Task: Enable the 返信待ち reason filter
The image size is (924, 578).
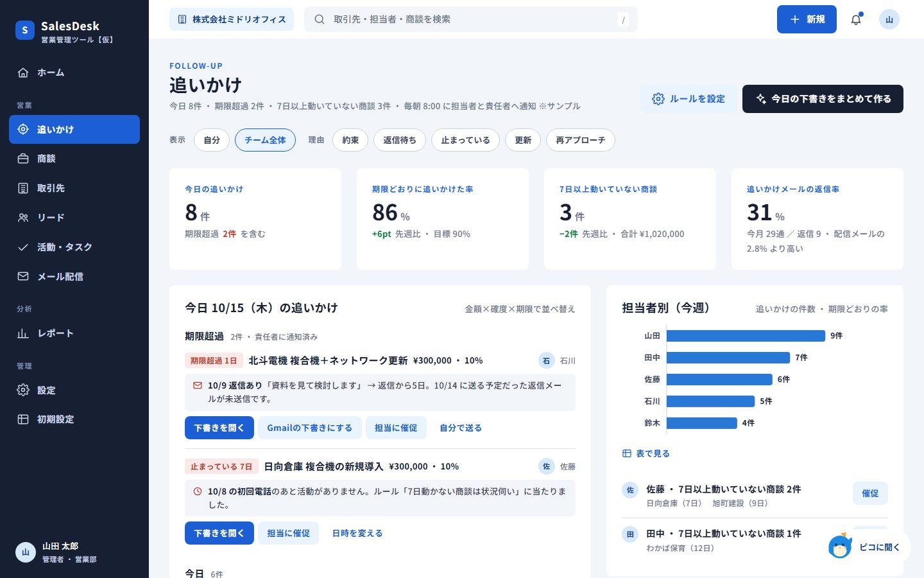Action: [400, 140]
